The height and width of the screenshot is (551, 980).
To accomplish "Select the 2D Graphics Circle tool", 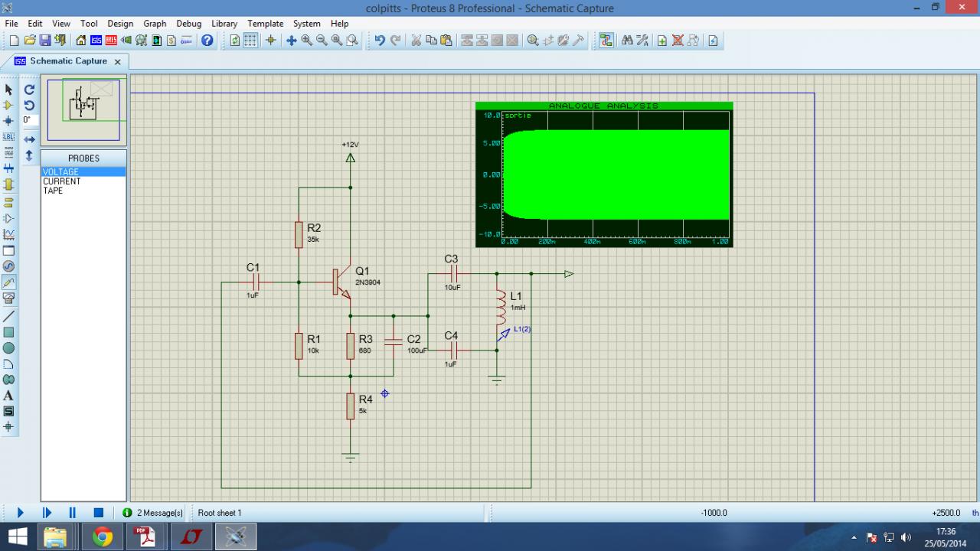I will 8,348.
